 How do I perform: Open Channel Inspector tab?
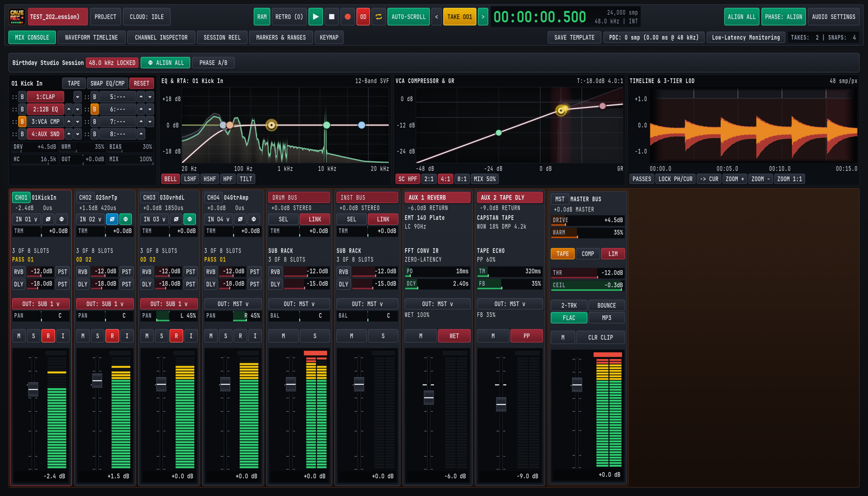(x=161, y=37)
